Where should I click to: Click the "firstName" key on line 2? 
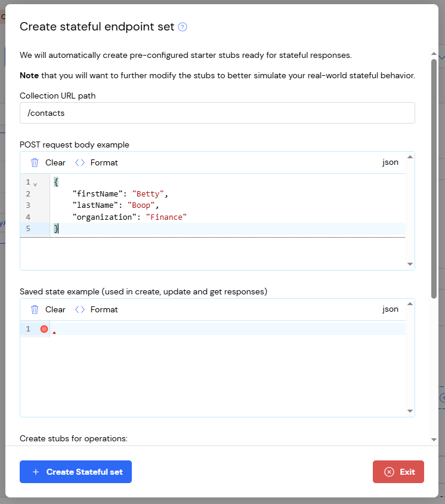click(98, 194)
